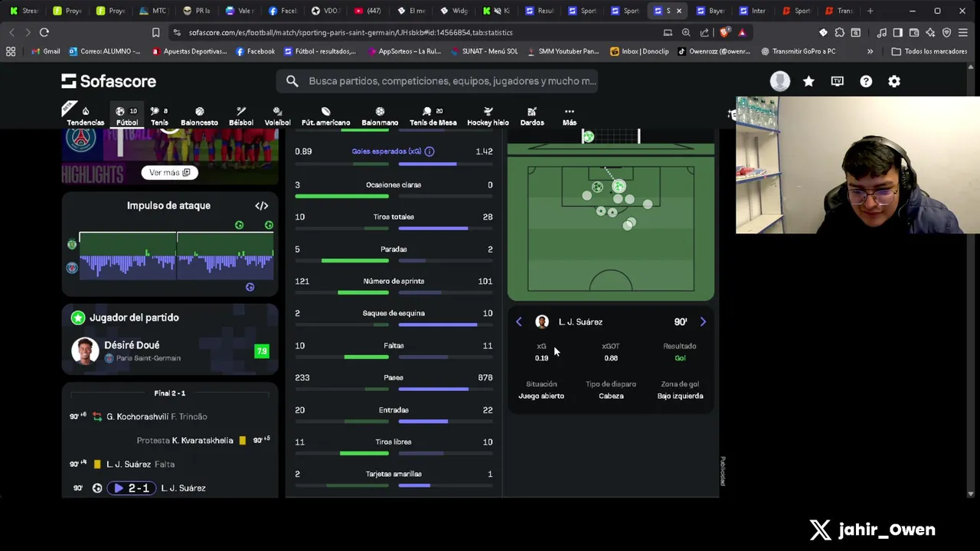Screen dimensions: 980x551
Task: Click the Tiros totales stat bar
Action: coord(394,228)
